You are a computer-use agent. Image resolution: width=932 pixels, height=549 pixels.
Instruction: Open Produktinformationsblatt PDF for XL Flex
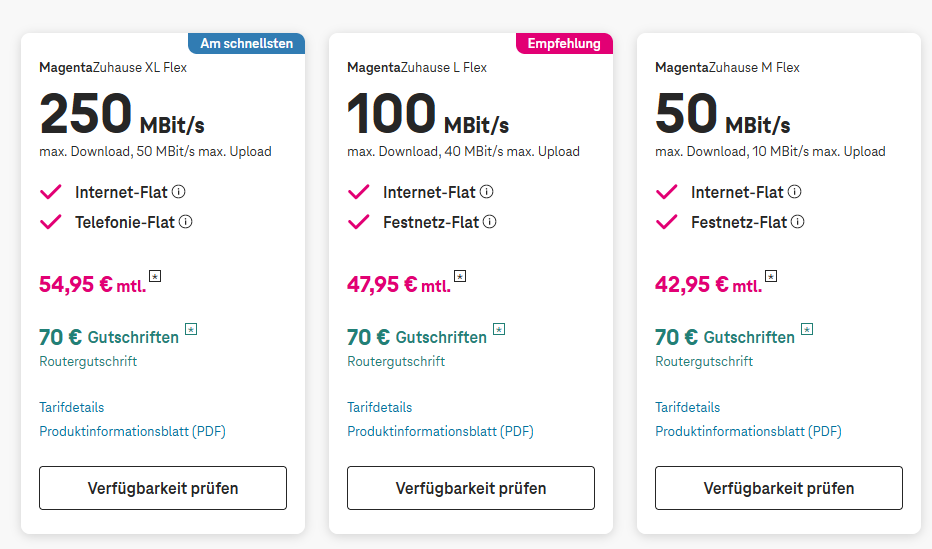pos(133,431)
